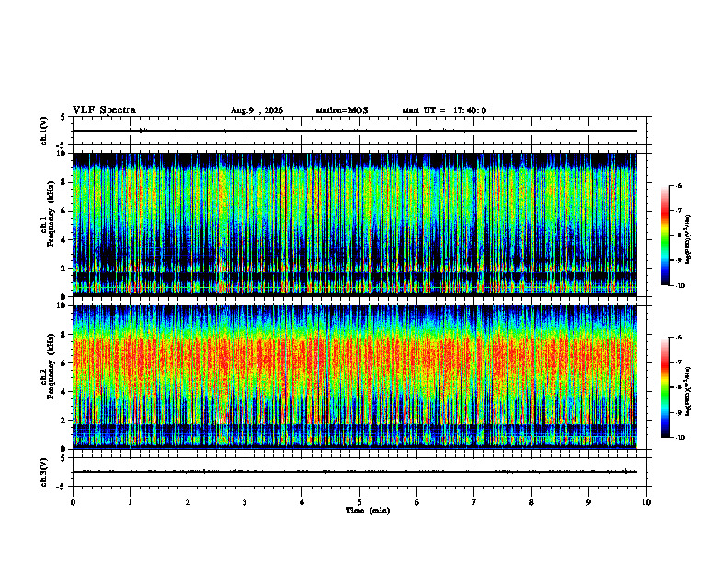Click the "ch.1(V)" axis label
Image resolution: width=728 pixels, height=563 pixels.
pos(44,131)
